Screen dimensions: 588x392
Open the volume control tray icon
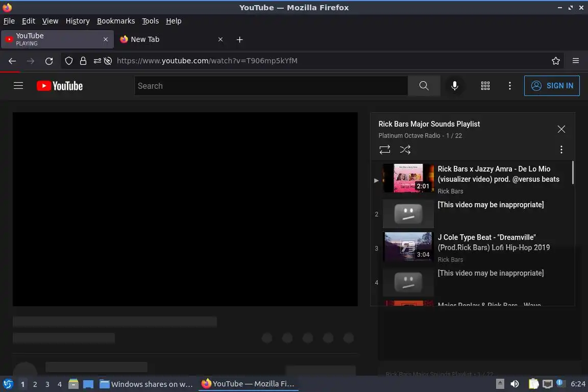click(515, 384)
